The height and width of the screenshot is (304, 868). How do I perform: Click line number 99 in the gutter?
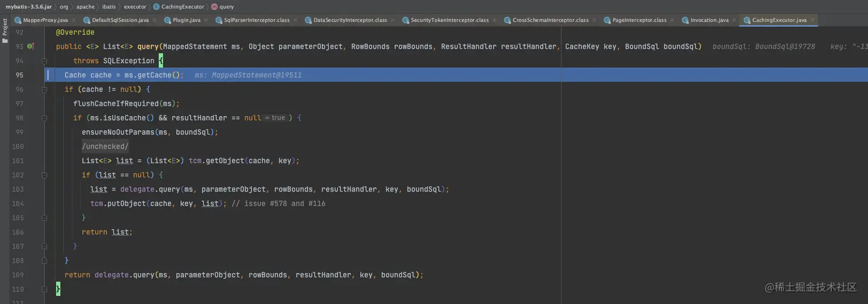tap(20, 132)
